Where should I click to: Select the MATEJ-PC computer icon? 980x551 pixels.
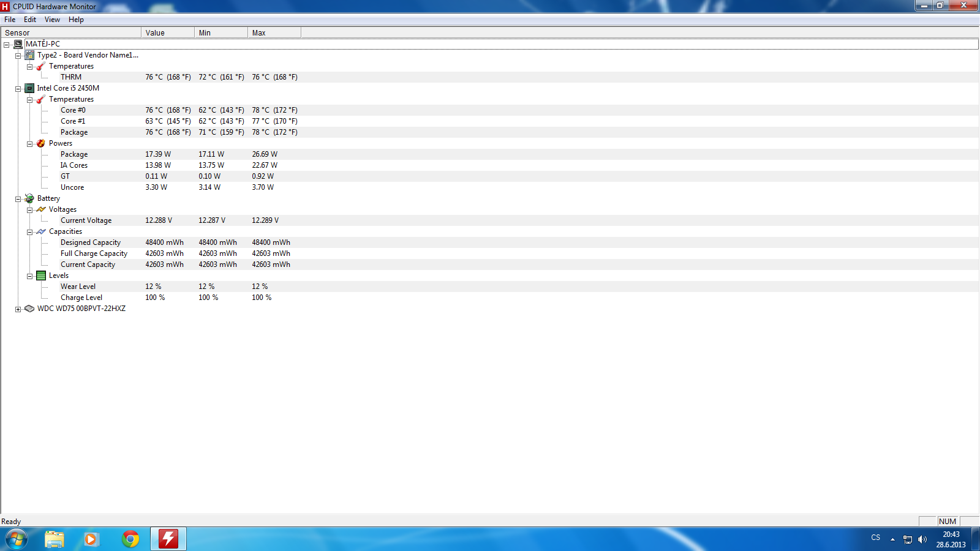[x=18, y=44]
